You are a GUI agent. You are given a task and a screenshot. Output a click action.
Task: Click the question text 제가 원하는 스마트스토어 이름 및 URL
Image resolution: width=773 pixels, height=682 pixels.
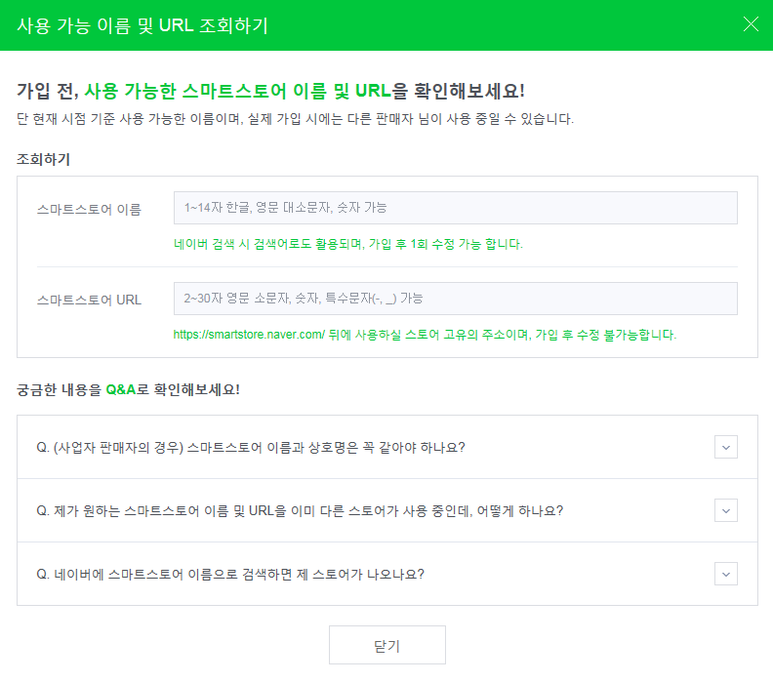[x=299, y=510]
